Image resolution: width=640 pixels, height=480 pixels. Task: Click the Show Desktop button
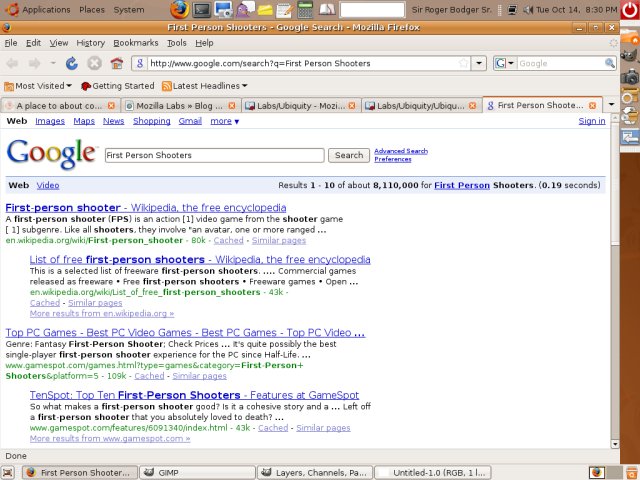(x=7, y=473)
